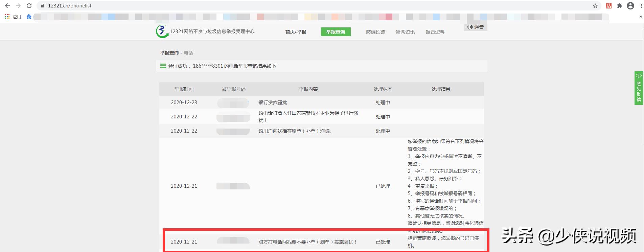Image resolution: width=644 pixels, height=252 pixels.
Task: Open the green 意见反馈 feedback side tab
Action: tap(639, 88)
